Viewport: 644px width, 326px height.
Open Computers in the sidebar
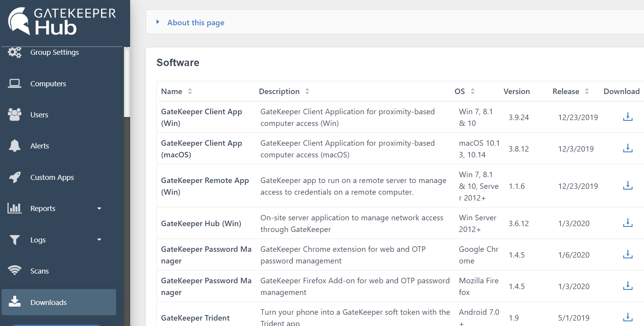(48, 84)
